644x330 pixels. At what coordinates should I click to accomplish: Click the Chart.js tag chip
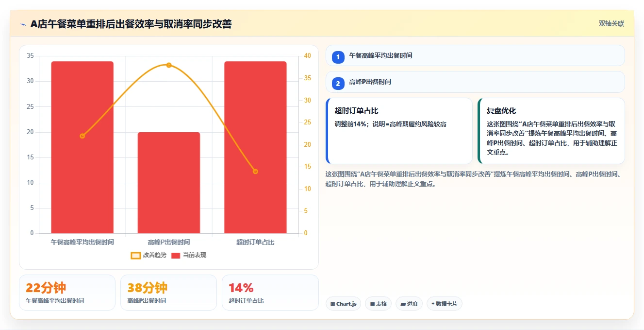pos(343,304)
